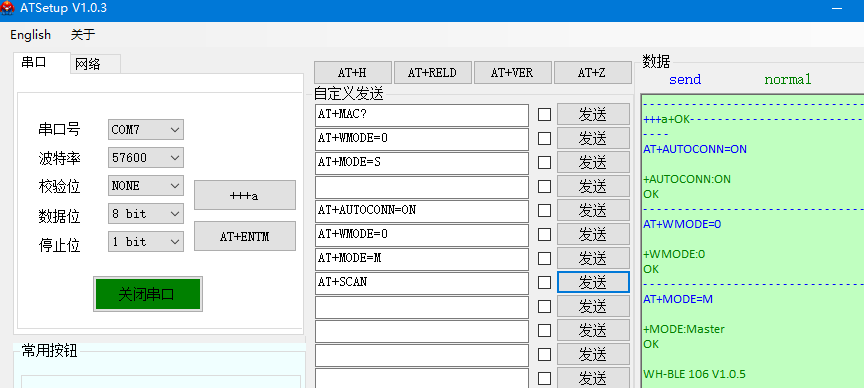Open the NONE parity dropdown
This screenshot has height=388, width=864.
click(145, 186)
